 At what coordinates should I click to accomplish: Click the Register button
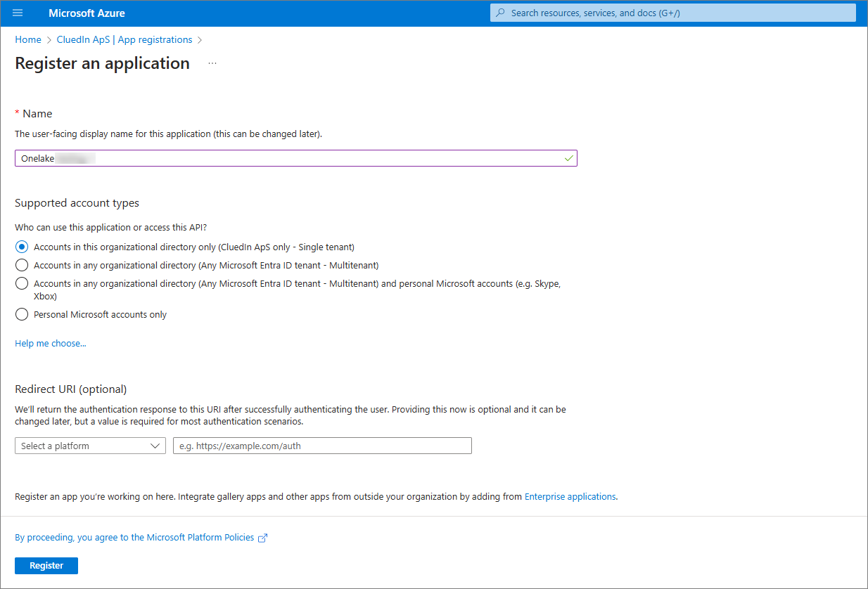(46, 565)
